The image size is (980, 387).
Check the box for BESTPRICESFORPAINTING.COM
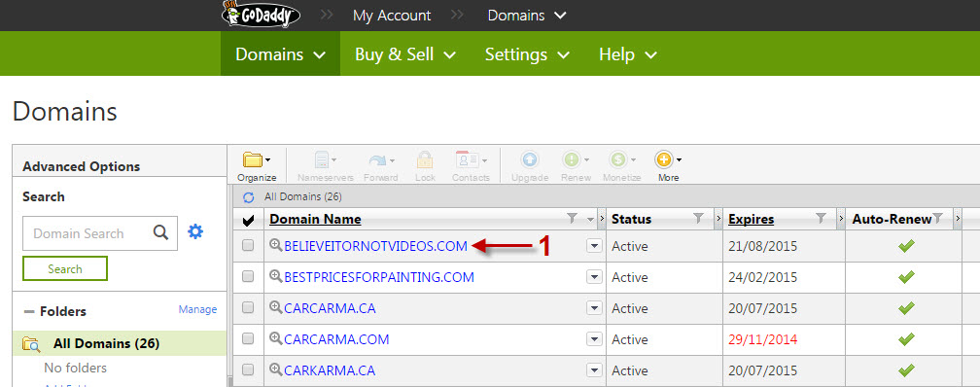coord(248,276)
